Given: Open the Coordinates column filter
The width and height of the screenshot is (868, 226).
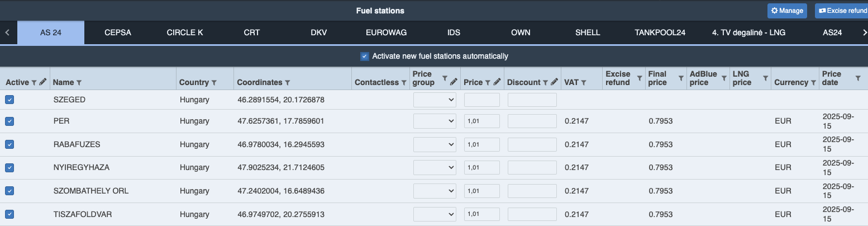Looking at the screenshot, I should coord(288,83).
